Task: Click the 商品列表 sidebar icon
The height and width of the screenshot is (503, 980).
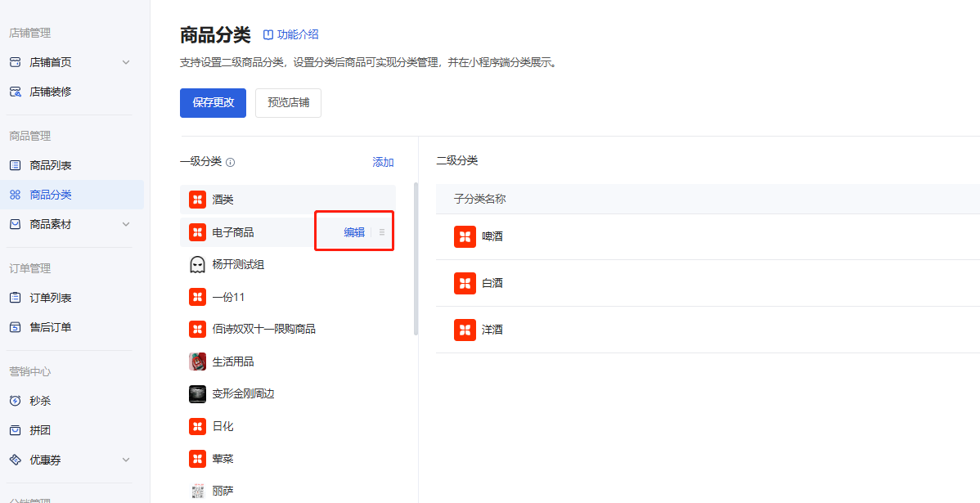Action: coord(16,165)
